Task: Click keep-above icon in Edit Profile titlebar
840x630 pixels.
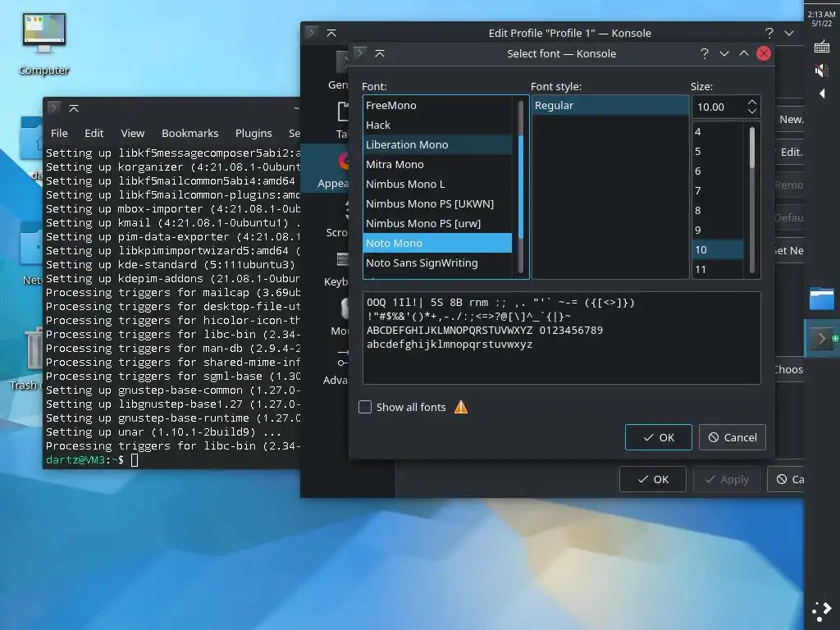Action: [331, 33]
